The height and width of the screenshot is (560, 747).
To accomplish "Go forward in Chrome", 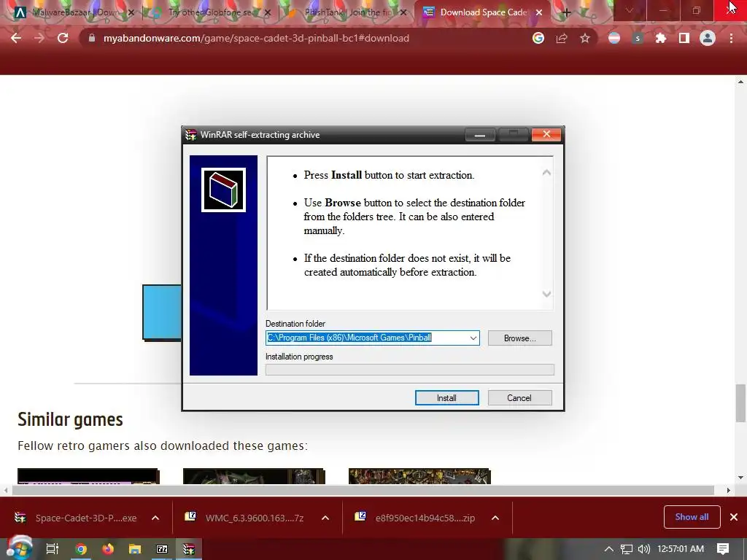I will [39, 38].
